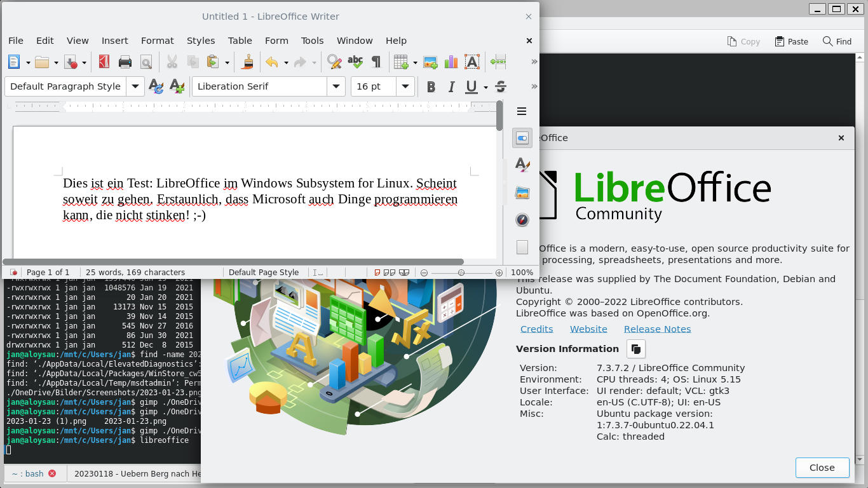Viewport: 868px width, 488px height.
Task: Open the Credits link
Action: coord(536,329)
